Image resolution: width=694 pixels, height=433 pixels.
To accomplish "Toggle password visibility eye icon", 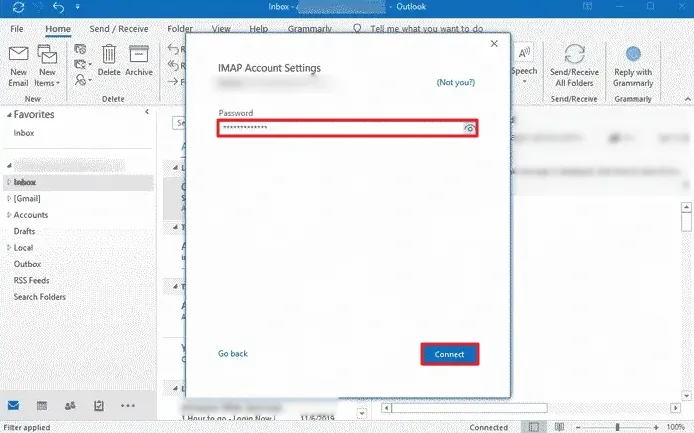I will (x=469, y=128).
